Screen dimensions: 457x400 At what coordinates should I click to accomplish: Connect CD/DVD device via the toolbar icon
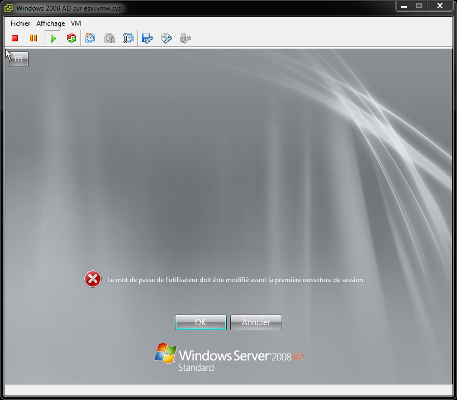(166, 38)
